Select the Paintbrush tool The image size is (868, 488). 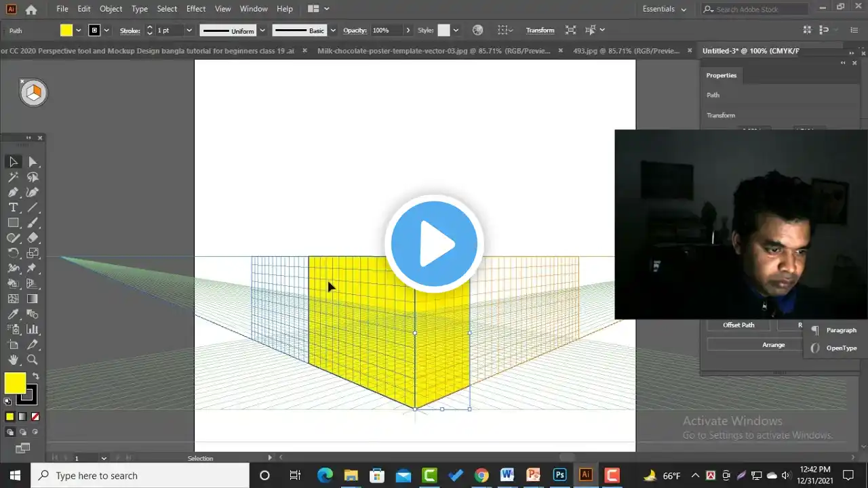pos(33,223)
